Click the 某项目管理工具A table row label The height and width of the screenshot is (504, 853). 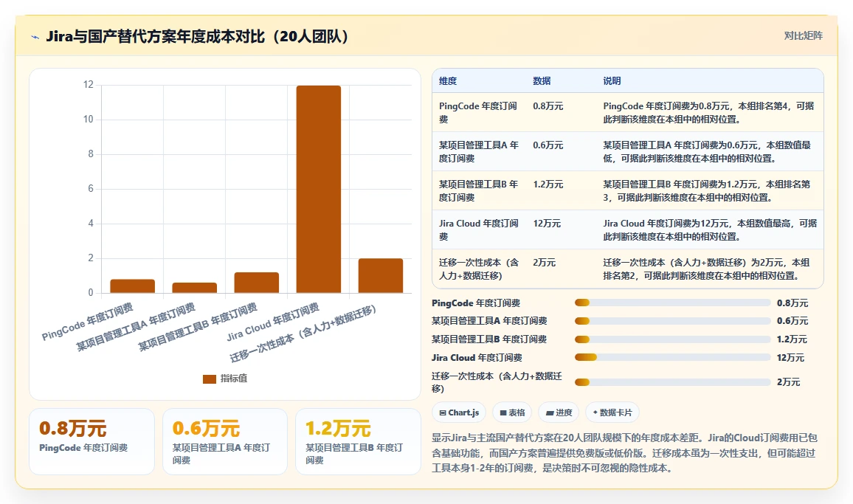point(479,152)
